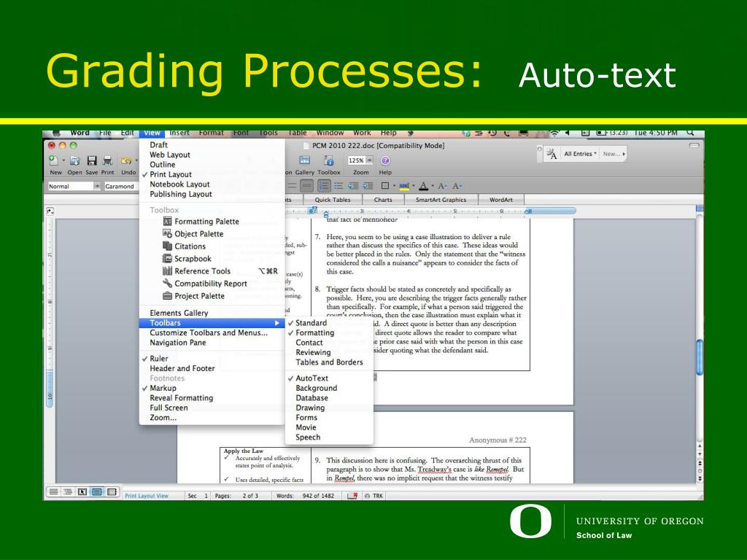Click the borders icon in formatting bar
This screenshot has width=747, height=560.
point(385,186)
